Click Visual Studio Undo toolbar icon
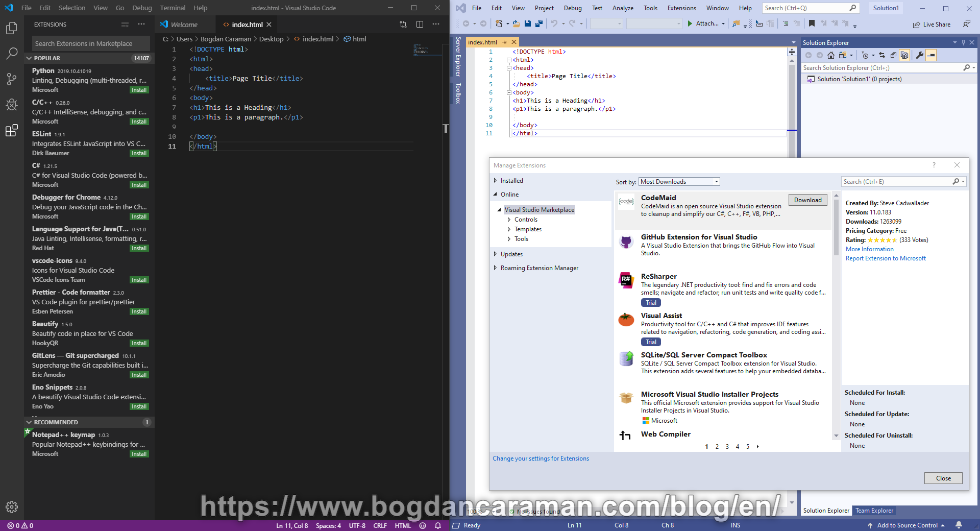The image size is (980, 531). [x=554, y=23]
